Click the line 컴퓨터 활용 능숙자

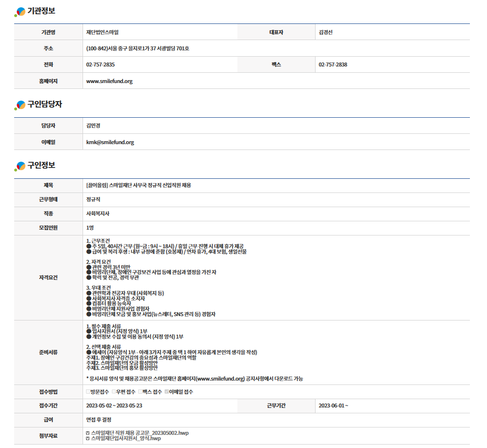109,303
